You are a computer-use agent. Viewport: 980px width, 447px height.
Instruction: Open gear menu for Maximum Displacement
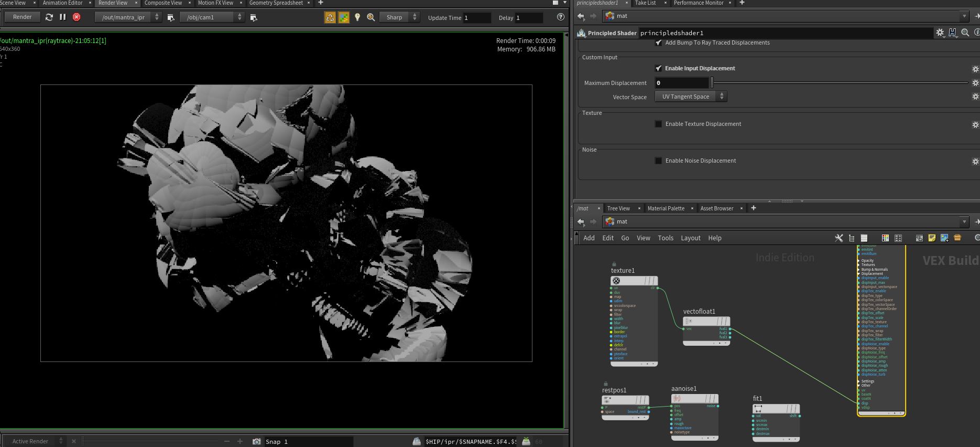click(975, 83)
